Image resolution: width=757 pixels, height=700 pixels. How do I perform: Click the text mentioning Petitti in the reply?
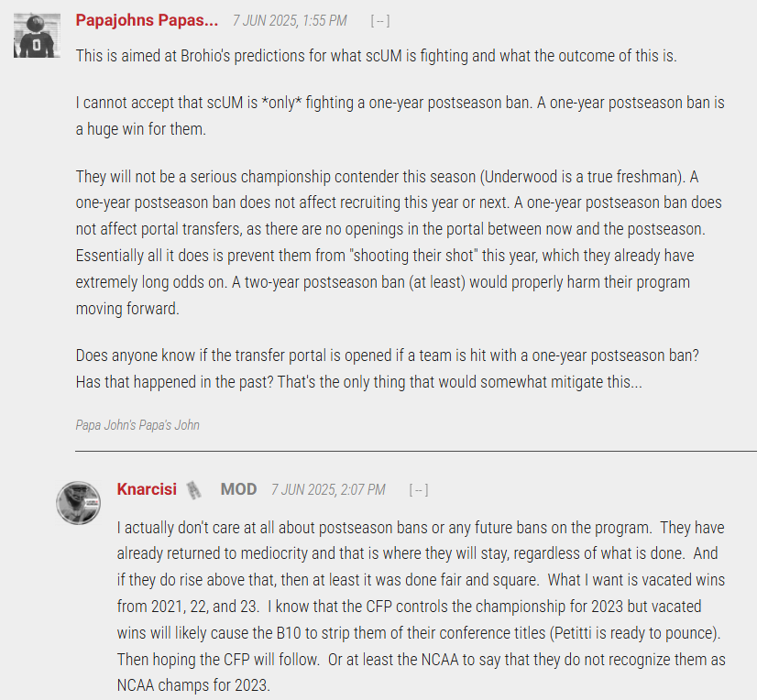[634, 632]
